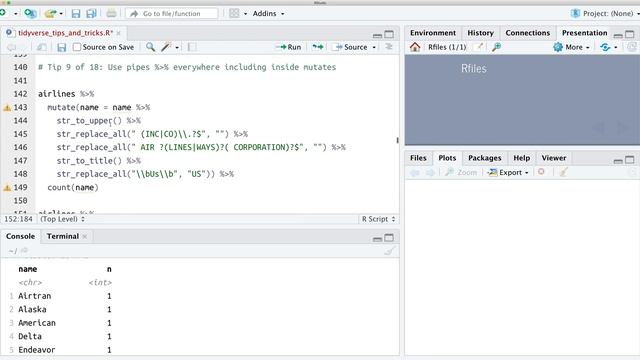Click the open file folder icon
The height and width of the screenshot is (360, 640).
click(51, 13)
